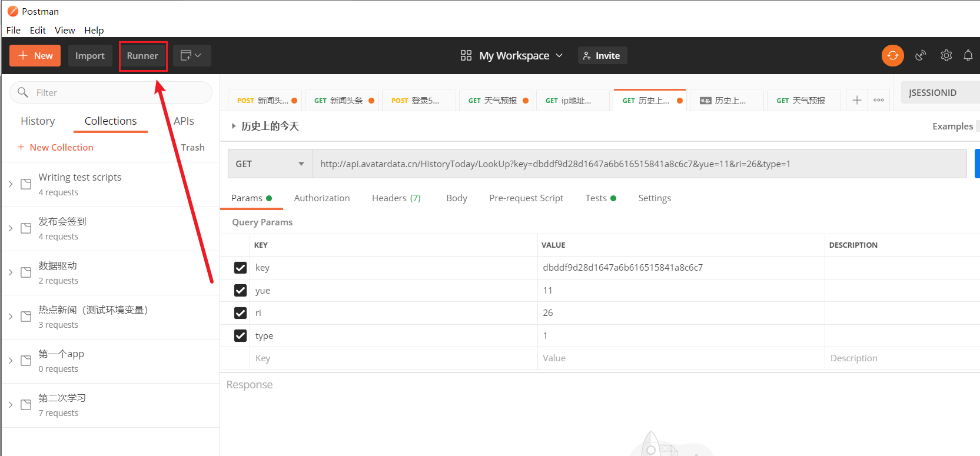Expand the 数据驱动 collection
This screenshot has height=456, width=980.
click(x=11, y=272)
